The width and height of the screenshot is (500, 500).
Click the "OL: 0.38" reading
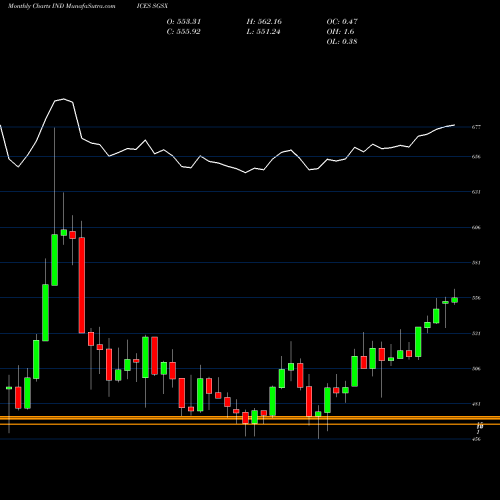[342, 42]
